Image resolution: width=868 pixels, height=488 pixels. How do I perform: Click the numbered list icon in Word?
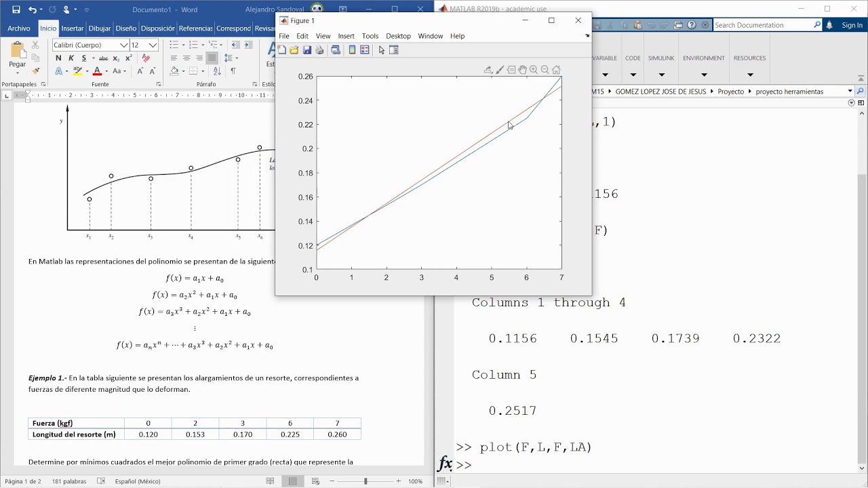pyautogui.click(x=193, y=45)
